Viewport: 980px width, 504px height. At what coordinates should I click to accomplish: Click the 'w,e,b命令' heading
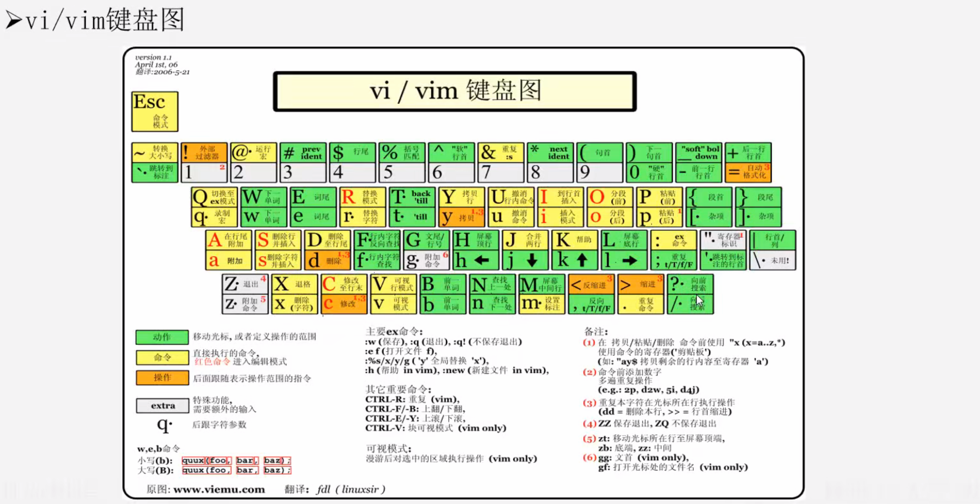pyautogui.click(x=159, y=449)
